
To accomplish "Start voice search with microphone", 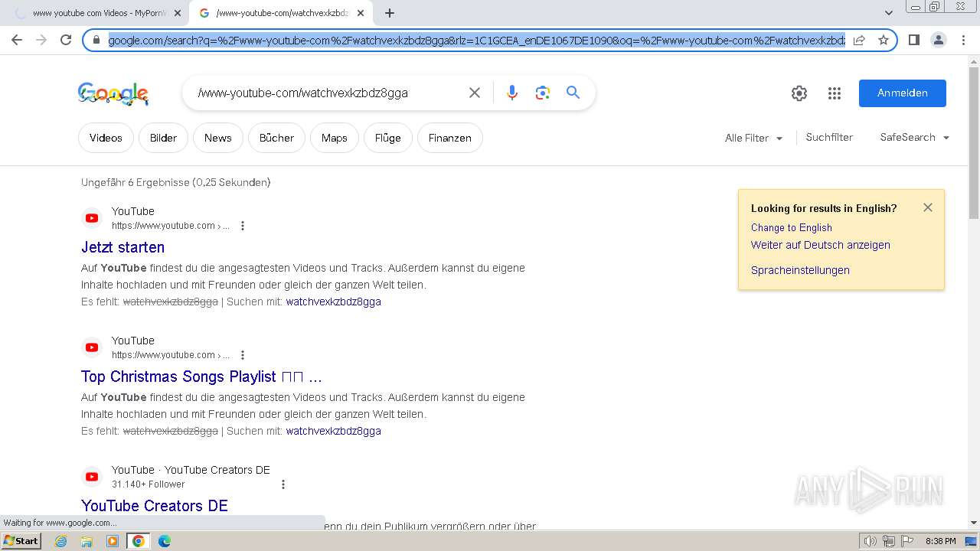I will coord(512,93).
